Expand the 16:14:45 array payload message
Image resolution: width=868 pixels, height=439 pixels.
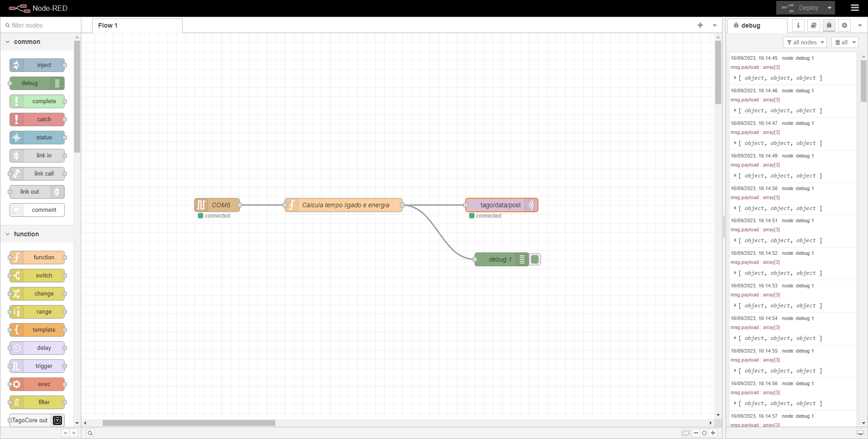735,78
